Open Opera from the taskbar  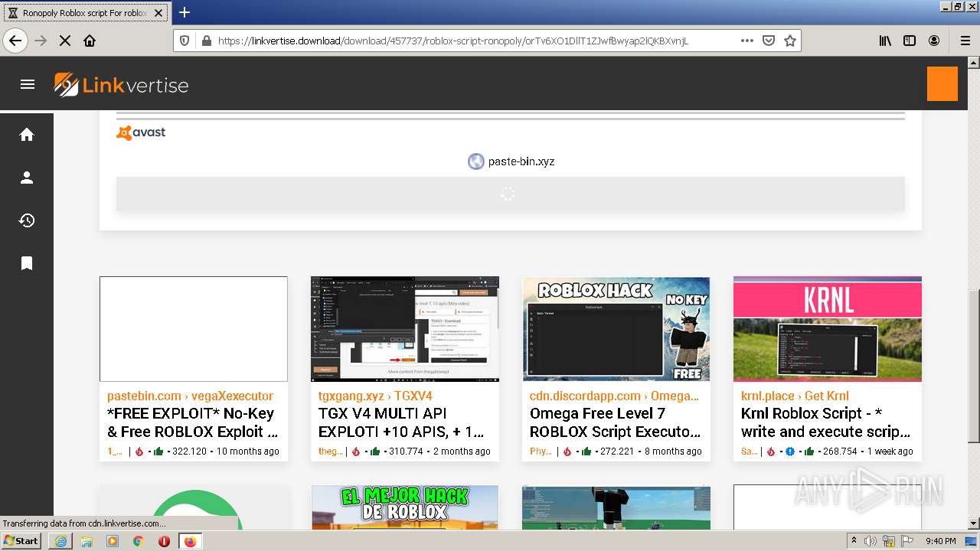(164, 541)
